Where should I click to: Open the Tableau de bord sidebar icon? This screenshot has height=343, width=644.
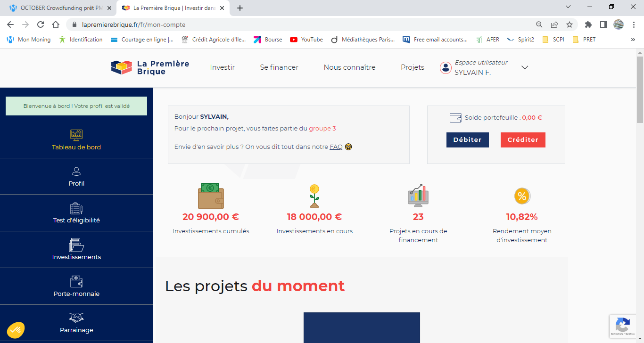(76, 135)
